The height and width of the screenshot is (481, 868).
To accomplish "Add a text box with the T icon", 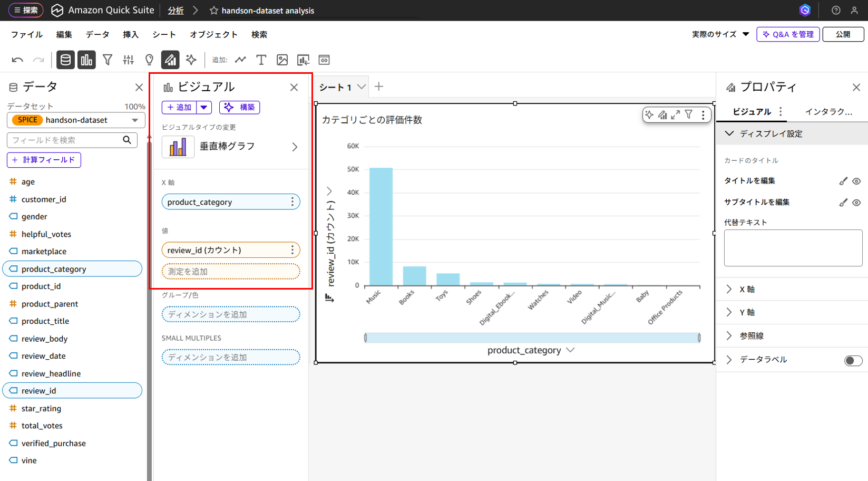I will [261, 60].
